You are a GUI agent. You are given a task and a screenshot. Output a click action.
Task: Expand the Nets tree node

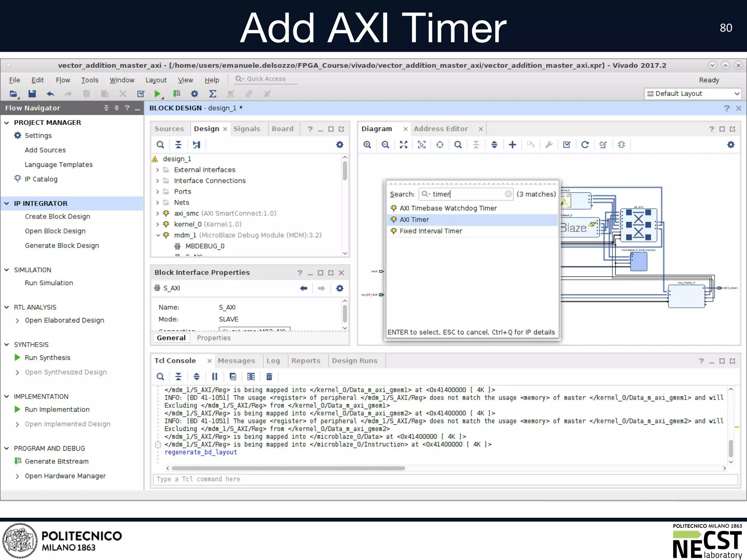click(158, 203)
